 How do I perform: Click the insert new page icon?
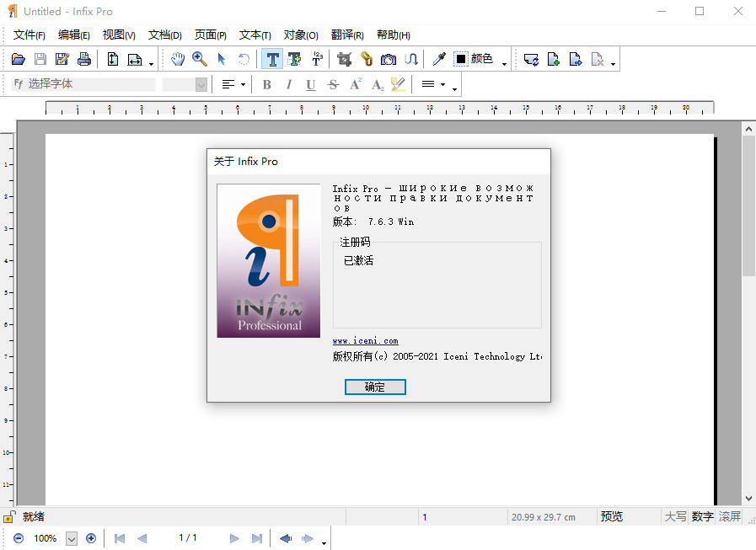click(x=554, y=59)
